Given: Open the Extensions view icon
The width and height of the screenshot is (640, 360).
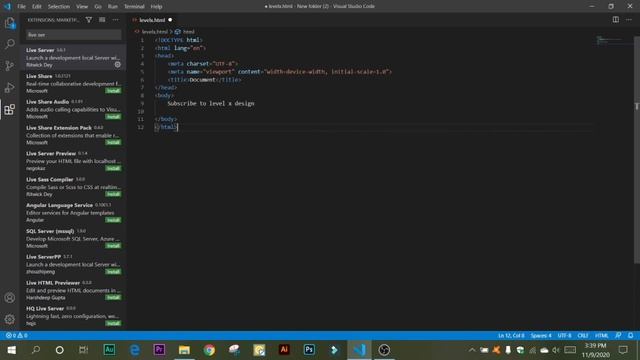Looking at the screenshot, I should 9,109.
